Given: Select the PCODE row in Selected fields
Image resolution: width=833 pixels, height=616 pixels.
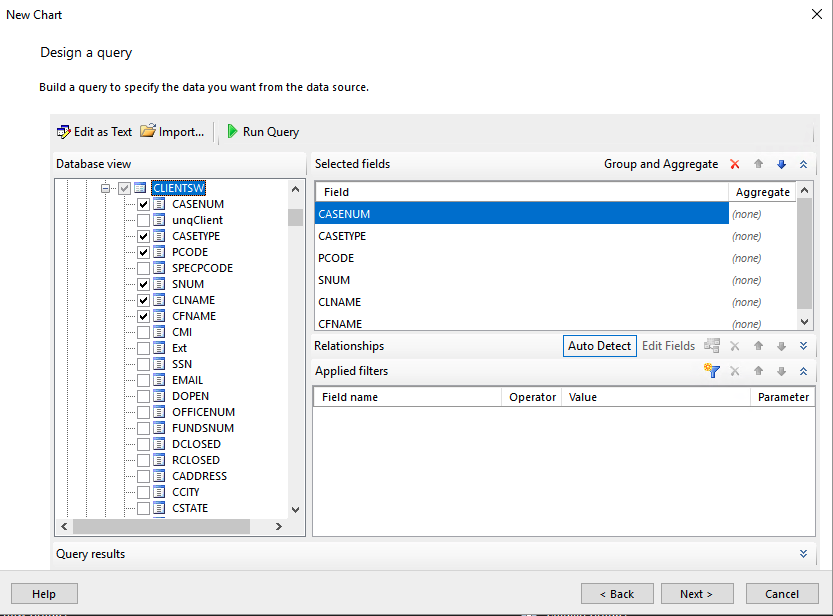Looking at the screenshot, I should point(520,258).
